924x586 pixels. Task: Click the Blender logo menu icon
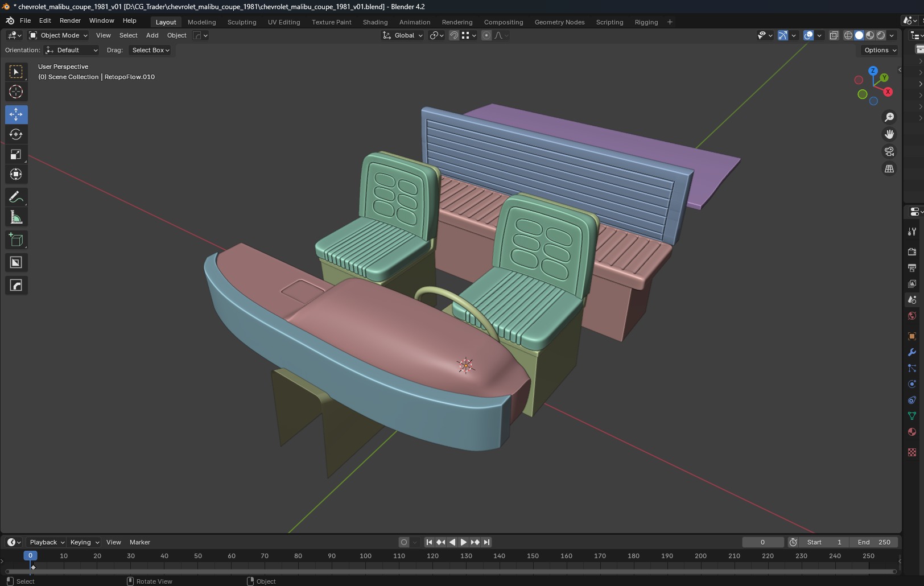(10, 20)
